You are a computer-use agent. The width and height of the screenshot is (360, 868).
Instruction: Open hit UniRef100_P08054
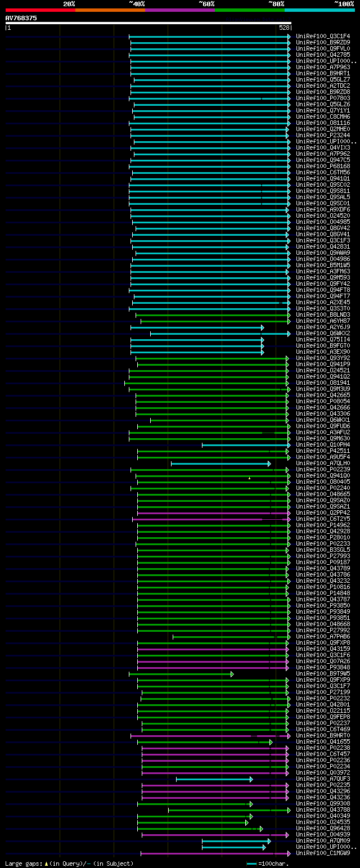click(x=323, y=401)
